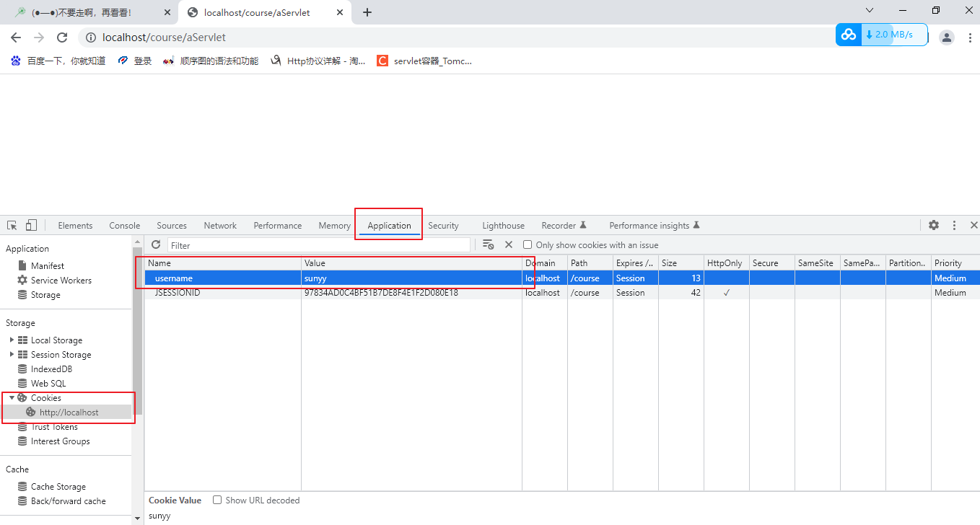Reload the browser page
The height and width of the screenshot is (525, 980).
[62, 37]
